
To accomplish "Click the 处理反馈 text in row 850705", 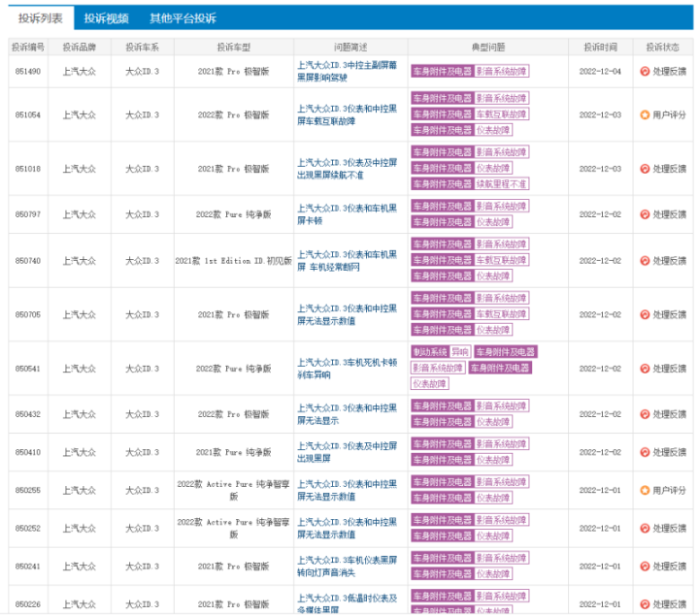I will point(669,314).
